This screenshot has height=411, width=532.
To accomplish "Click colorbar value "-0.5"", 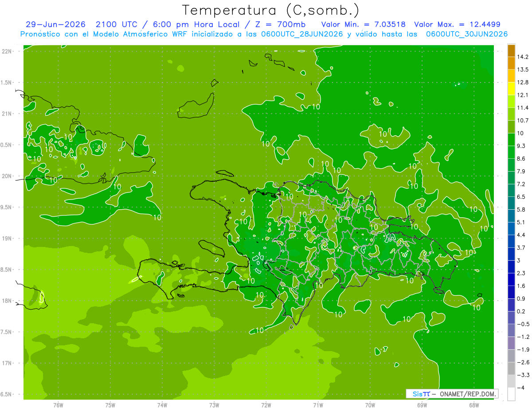I will click(523, 324).
